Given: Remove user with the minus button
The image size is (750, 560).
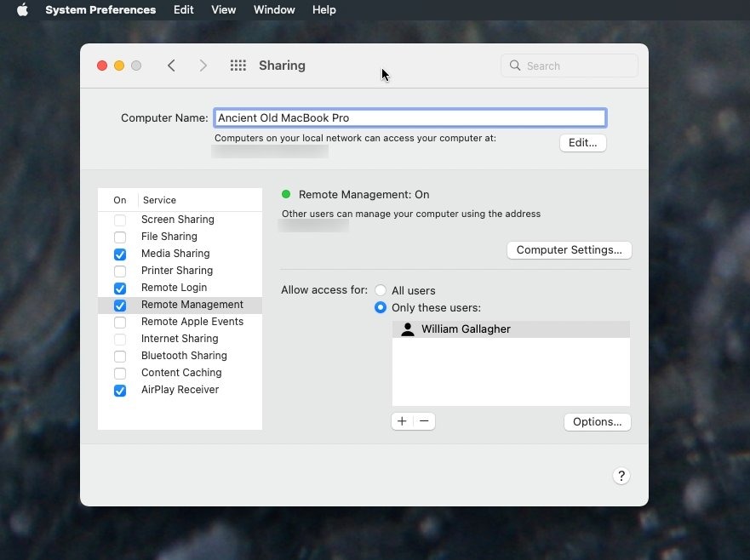Looking at the screenshot, I should pos(424,421).
